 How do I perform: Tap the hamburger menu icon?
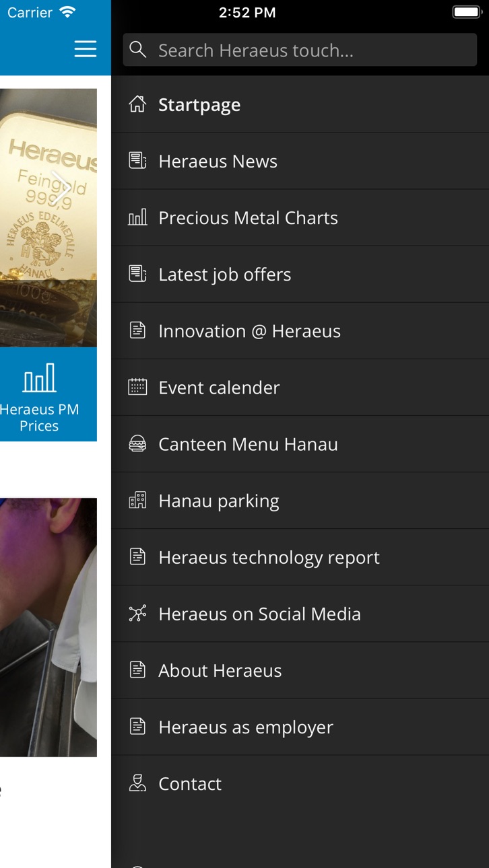point(86,49)
